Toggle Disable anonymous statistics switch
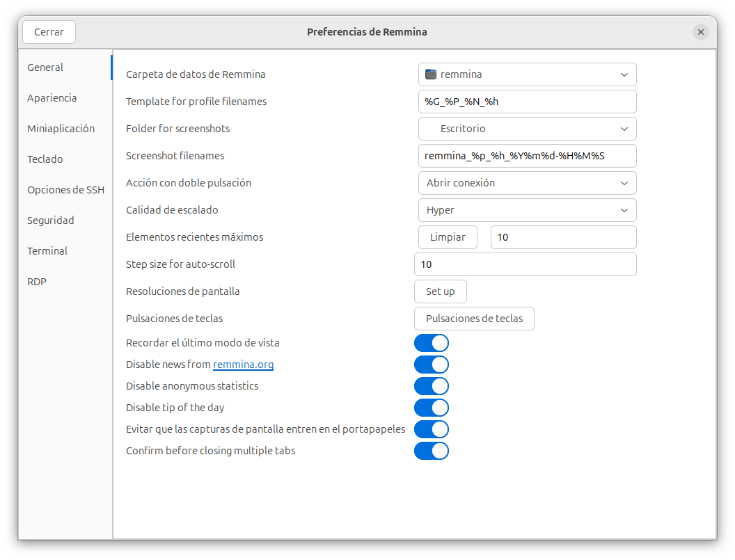The width and height of the screenshot is (735, 560). click(x=432, y=386)
